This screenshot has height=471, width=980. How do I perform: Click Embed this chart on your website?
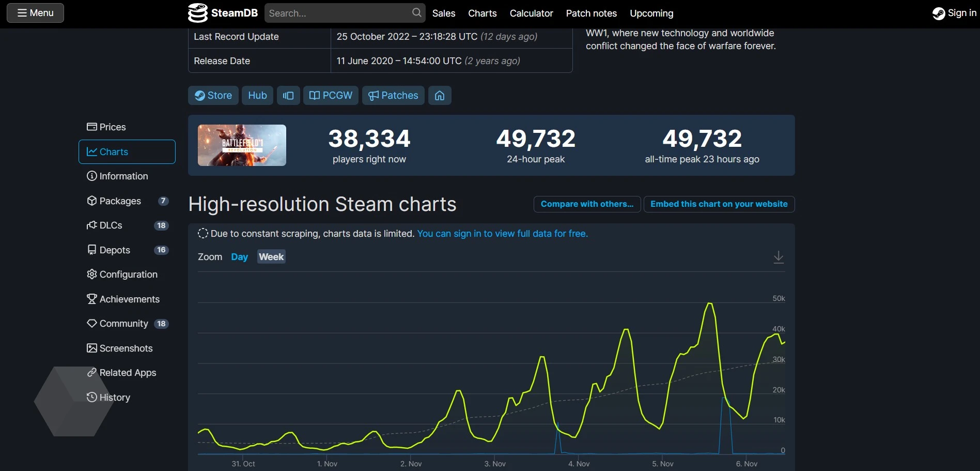(719, 204)
